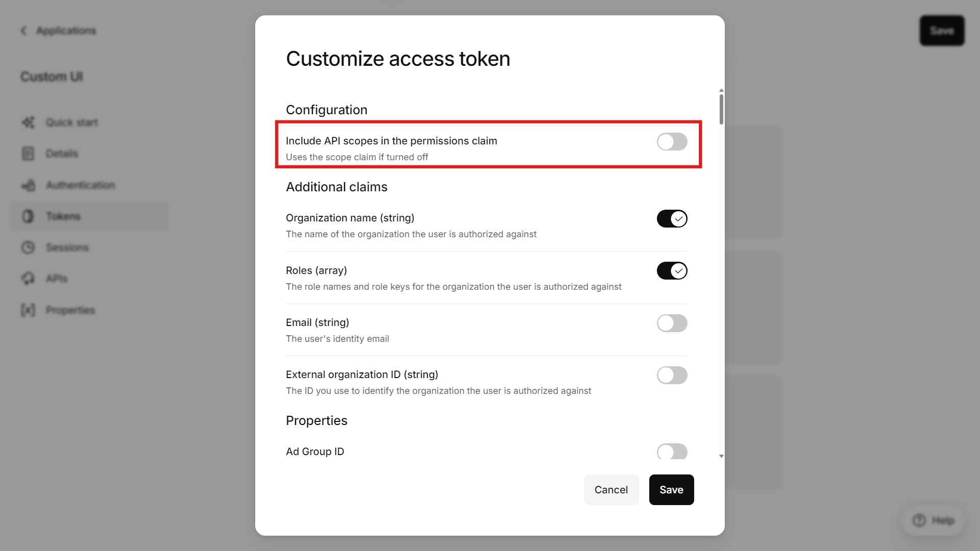Click the Authentication icon in sidebar
The height and width of the screenshot is (551, 980).
click(28, 185)
